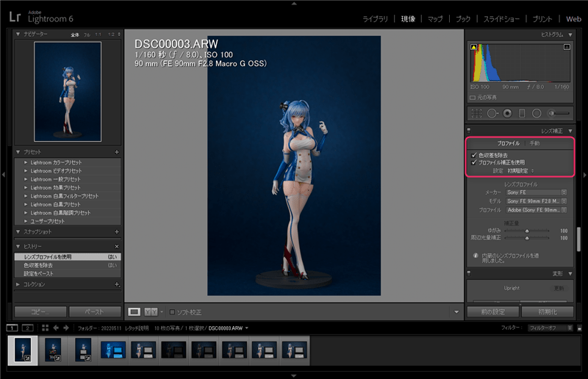Select the fourth bright blue filmstrip thumbnail
Screen dimensions: 588x379
pyautogui.click(x=113, y=350)
